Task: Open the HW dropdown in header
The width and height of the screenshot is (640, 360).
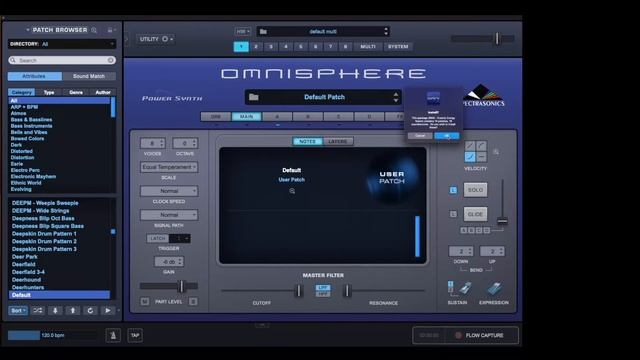Action: 243,31
